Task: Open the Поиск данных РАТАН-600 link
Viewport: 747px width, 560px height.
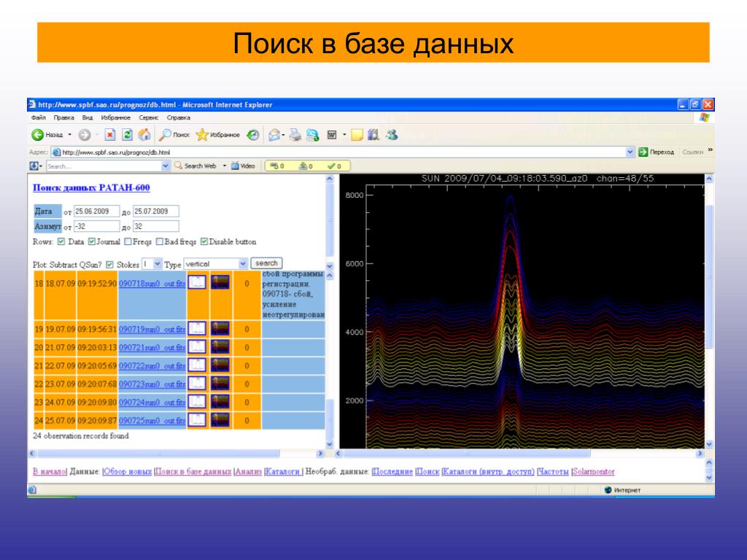Action: 91,187
